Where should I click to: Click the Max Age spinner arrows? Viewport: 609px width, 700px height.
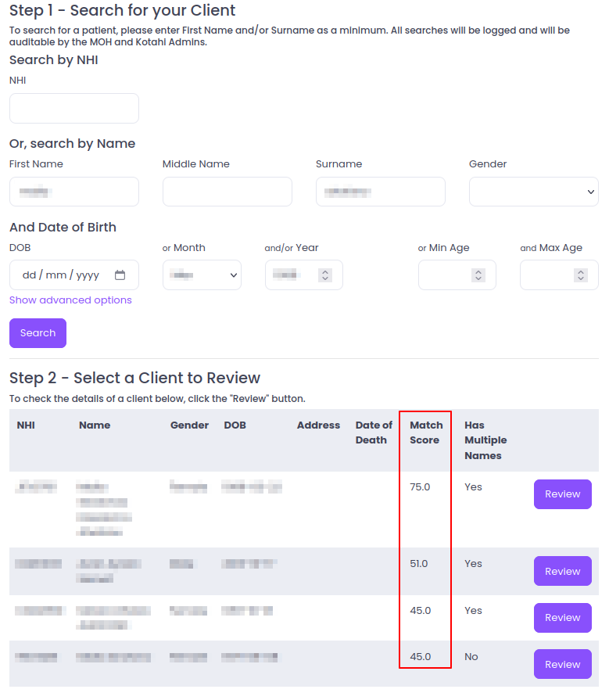pos(580,275)
